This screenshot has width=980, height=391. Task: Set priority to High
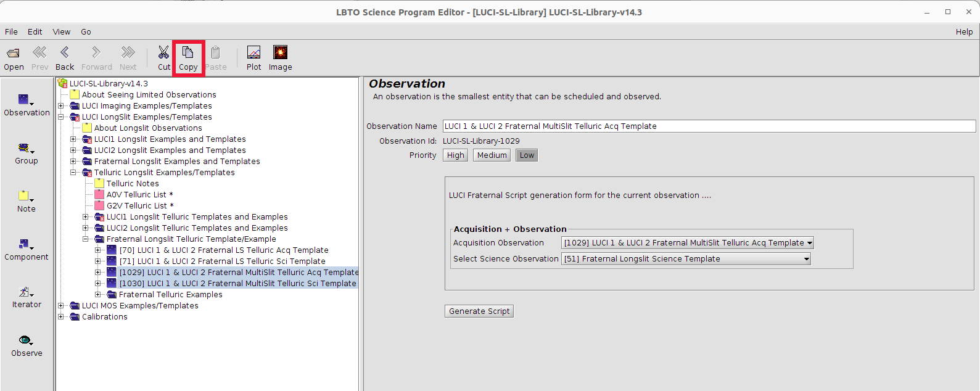pos(455,155)
